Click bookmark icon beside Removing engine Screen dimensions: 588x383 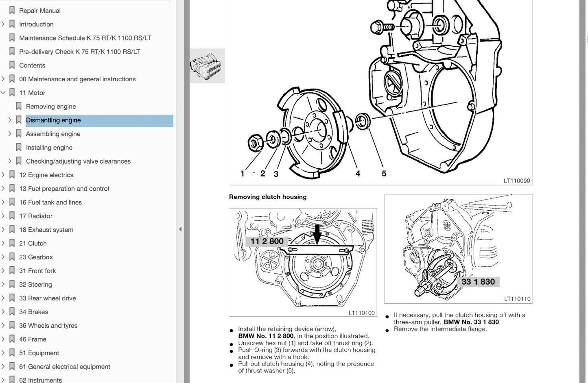(19, 106)
